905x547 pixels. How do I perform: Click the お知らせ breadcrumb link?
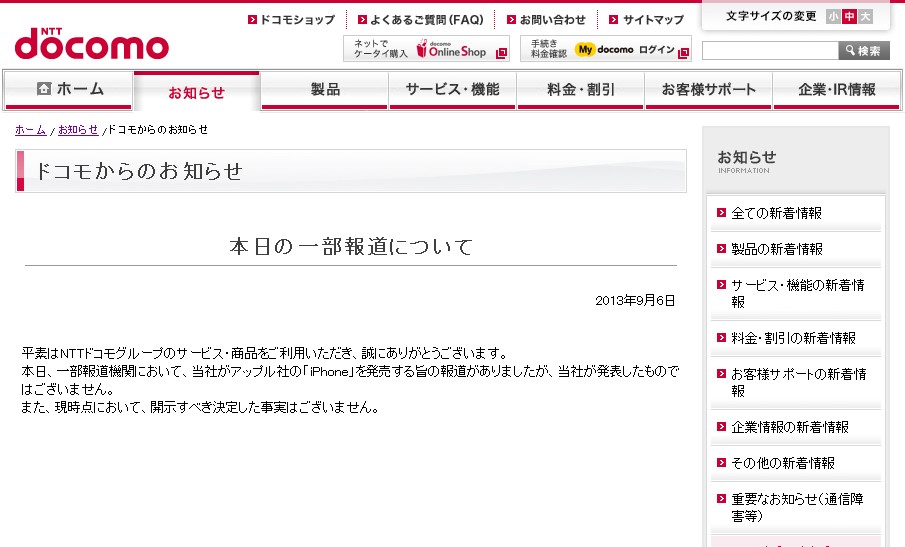click(x=78, y=130)
